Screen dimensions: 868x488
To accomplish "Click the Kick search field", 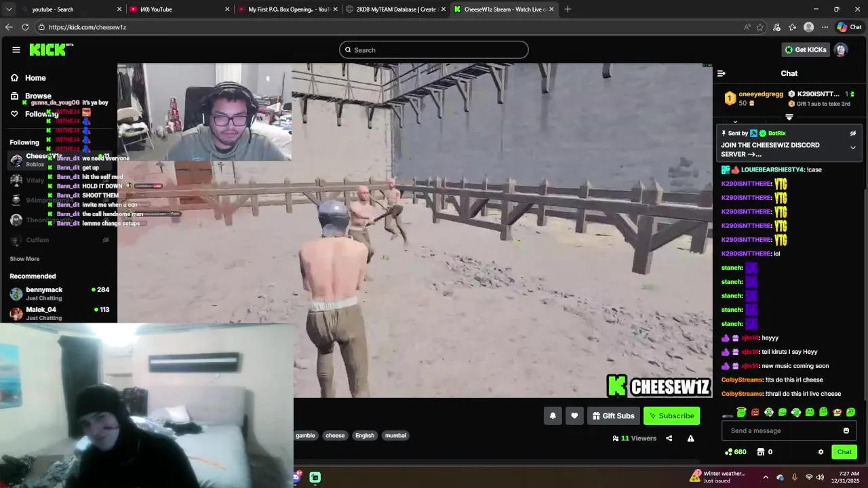I will [x=434, y=50].
